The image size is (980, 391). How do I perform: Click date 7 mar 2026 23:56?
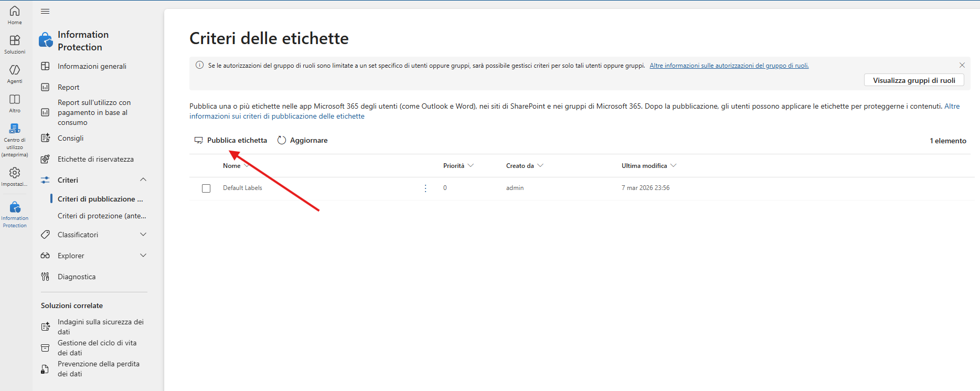tap(645, 188)
